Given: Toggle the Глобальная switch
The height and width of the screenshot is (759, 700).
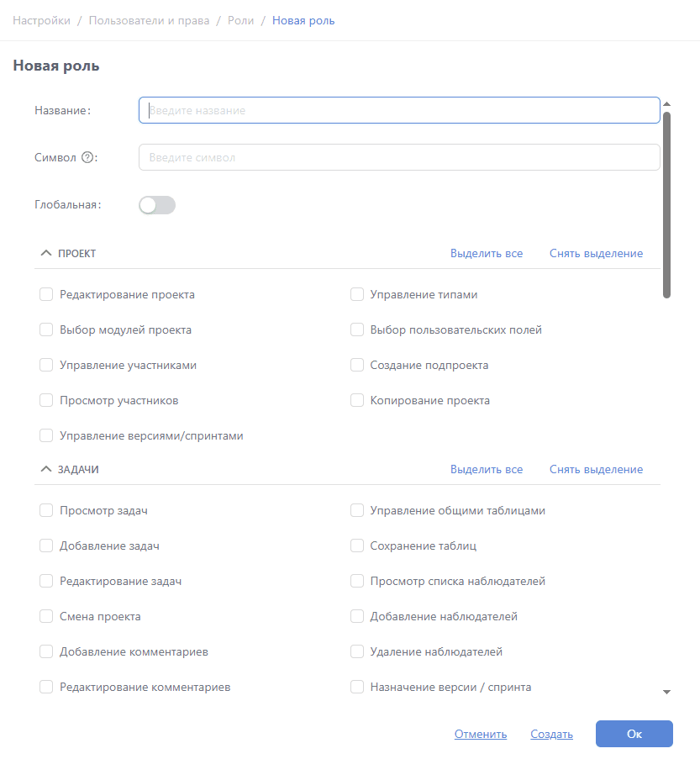Looking at the screenshot, I should coord(157,205).
